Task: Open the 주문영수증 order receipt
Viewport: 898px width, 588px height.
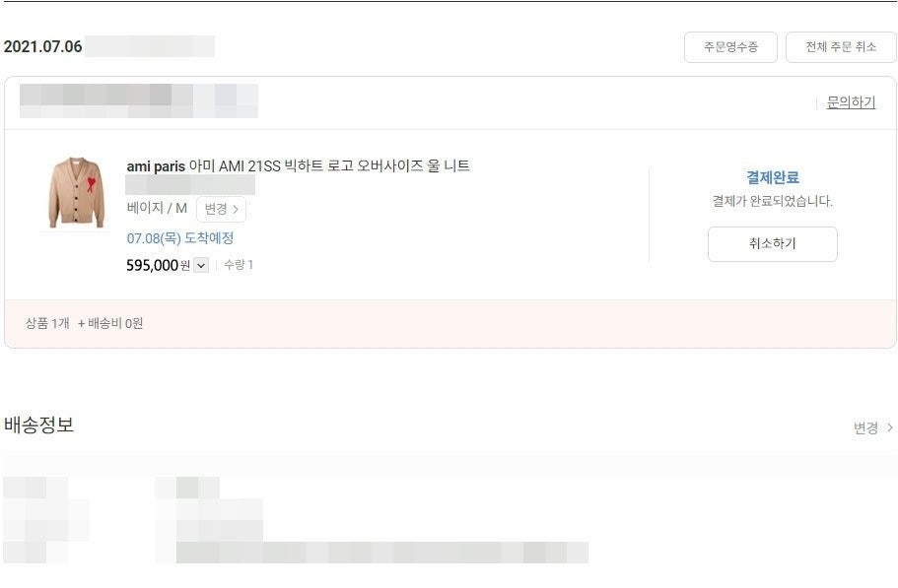Action: point(730,47)
